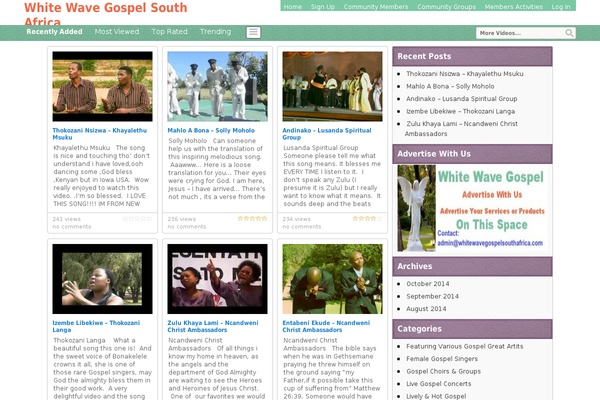This screenshot has width=600, height=400.
Task: Open the White Wave Gospel South Africa site title
Action: [106, 14]
